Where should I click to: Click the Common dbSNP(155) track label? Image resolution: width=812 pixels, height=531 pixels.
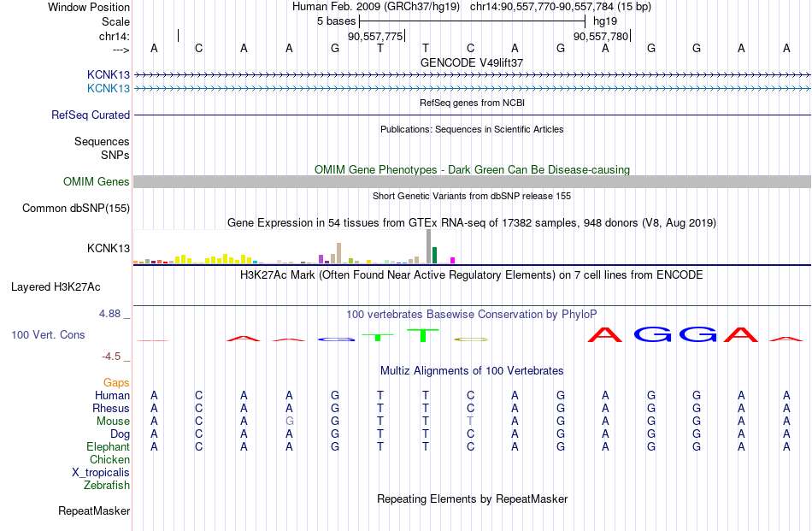[x=75, y=209]
